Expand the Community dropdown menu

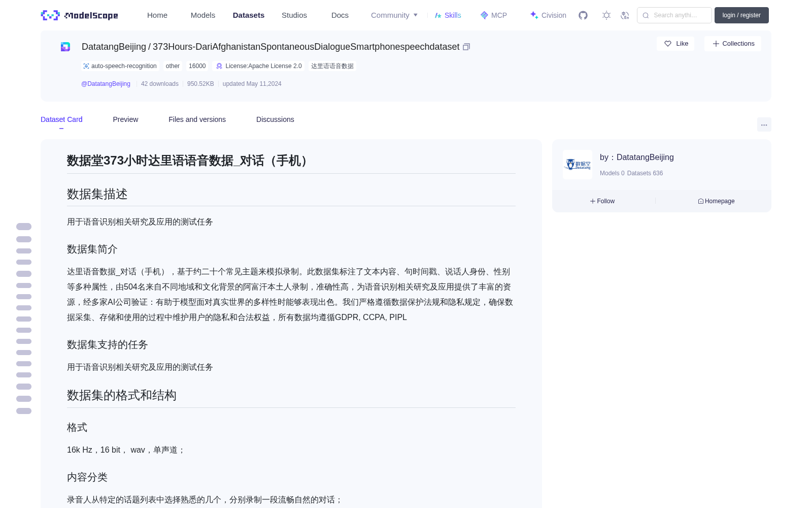[394, 15]
